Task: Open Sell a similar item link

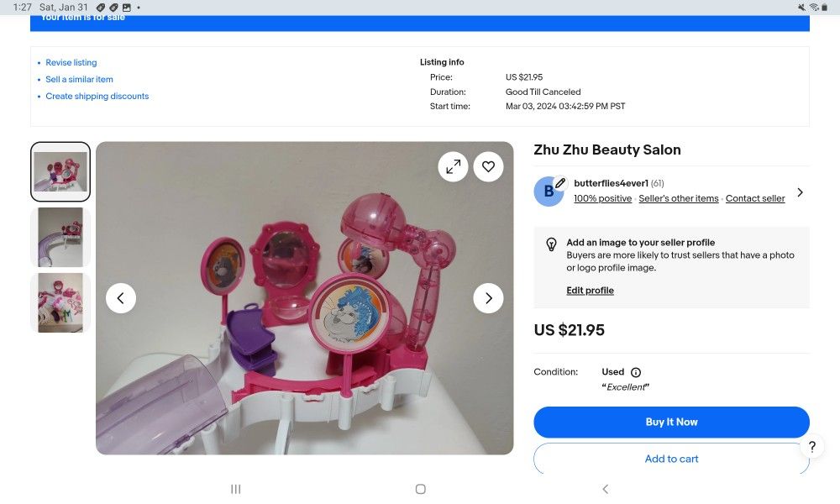Action: pos(79,80)
